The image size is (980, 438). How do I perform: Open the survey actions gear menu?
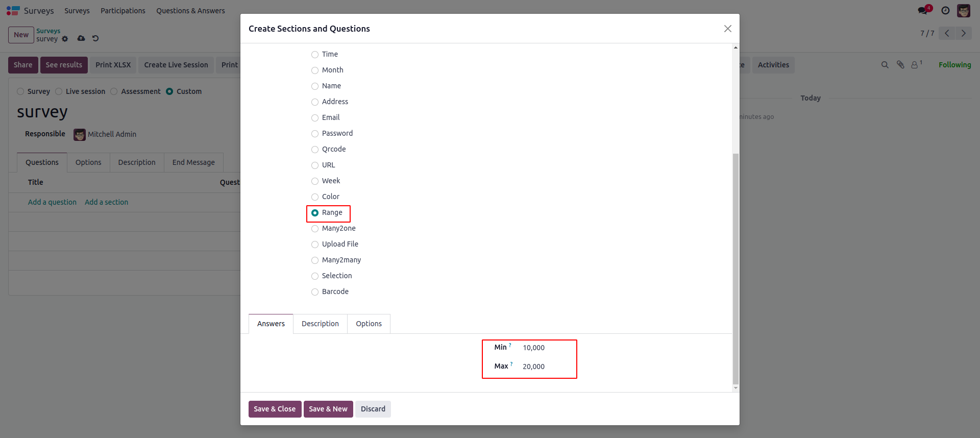pos(65,39)
